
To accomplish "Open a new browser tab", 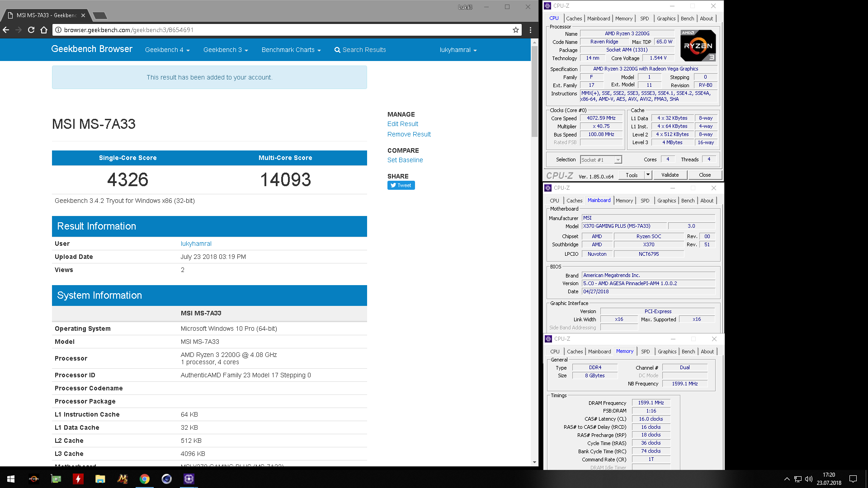I will (x=99, y=15).
